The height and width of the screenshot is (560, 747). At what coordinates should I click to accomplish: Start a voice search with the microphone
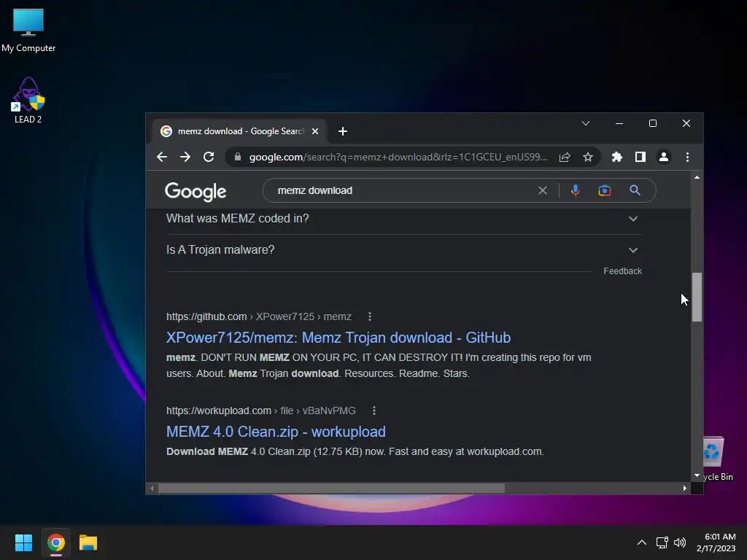576,190
